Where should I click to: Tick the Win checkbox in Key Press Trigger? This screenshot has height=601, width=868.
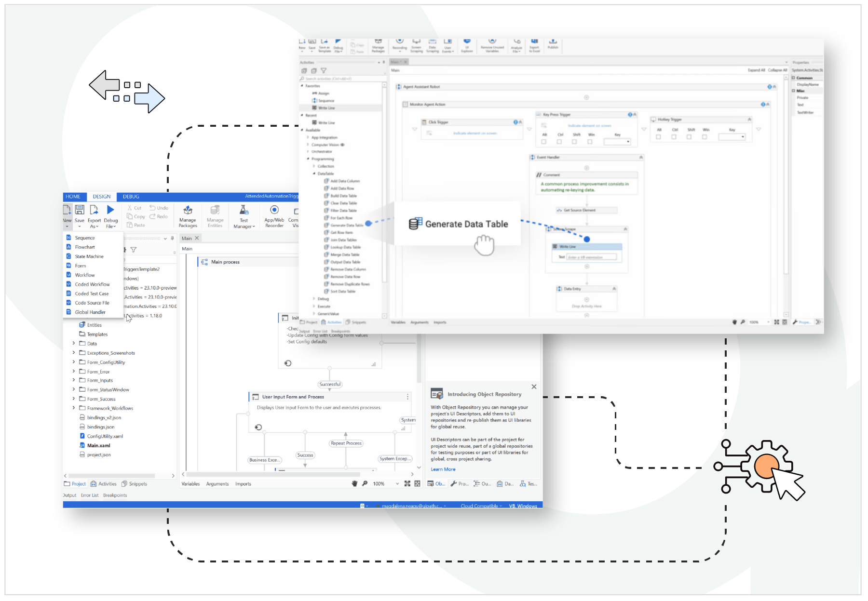(590, 142)
